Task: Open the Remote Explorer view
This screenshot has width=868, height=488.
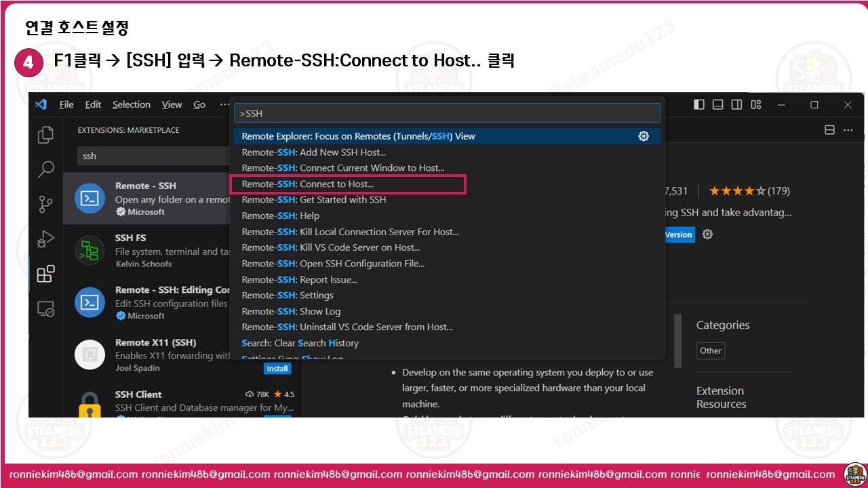Action: pos(46,309)
